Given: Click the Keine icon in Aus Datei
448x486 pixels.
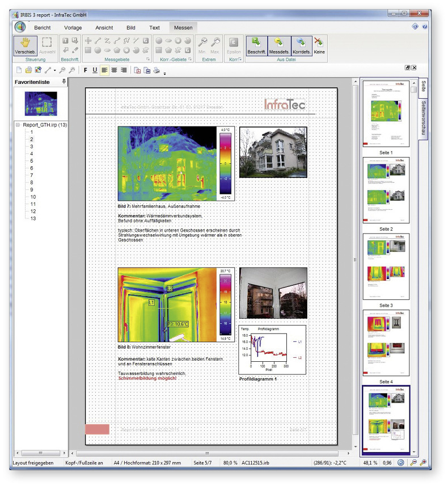Looking at the screenshot, I should pyautogui.click(x=319, y=45).
